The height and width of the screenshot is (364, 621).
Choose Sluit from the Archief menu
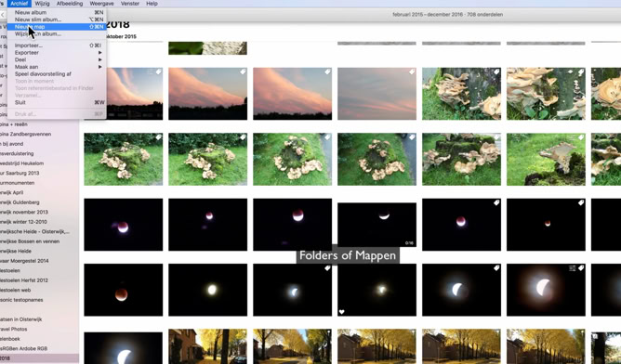click(57, 102)
